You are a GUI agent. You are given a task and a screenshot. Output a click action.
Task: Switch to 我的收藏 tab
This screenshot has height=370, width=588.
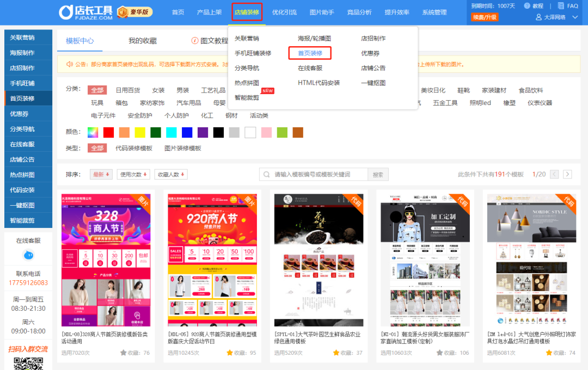click(x=143, y=41)
